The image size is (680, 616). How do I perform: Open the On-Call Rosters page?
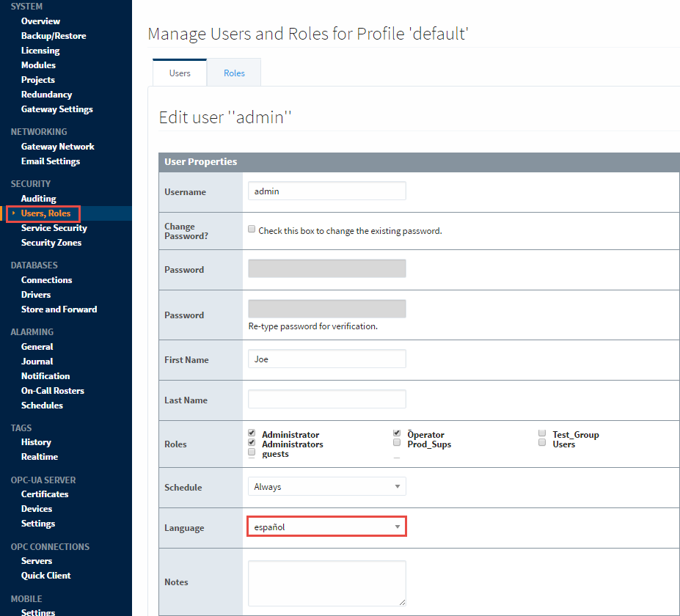pos(51,390)
